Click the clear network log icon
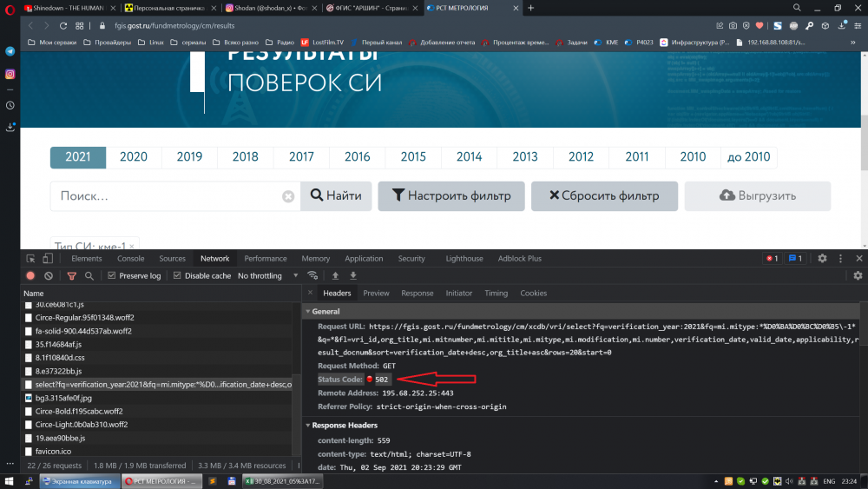This screenshot has height=489, width=868. [x=49, y=276]
